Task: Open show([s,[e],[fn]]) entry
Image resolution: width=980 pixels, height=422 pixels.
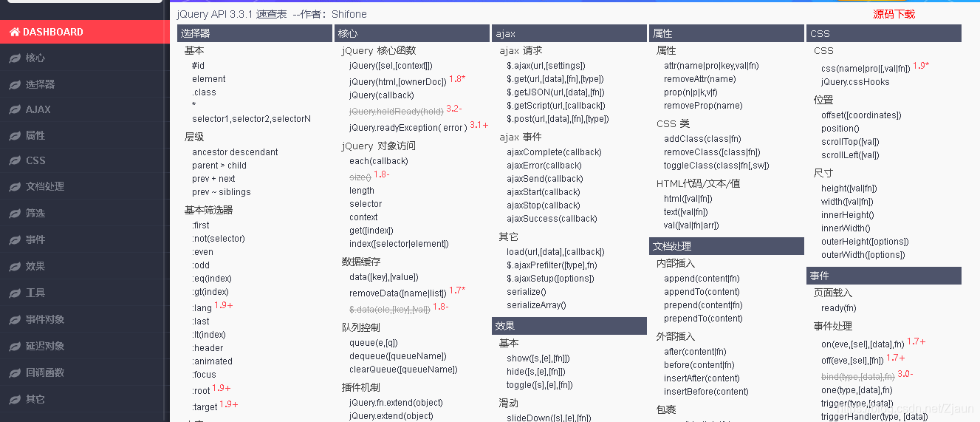Action: click(x=538, y=358)
